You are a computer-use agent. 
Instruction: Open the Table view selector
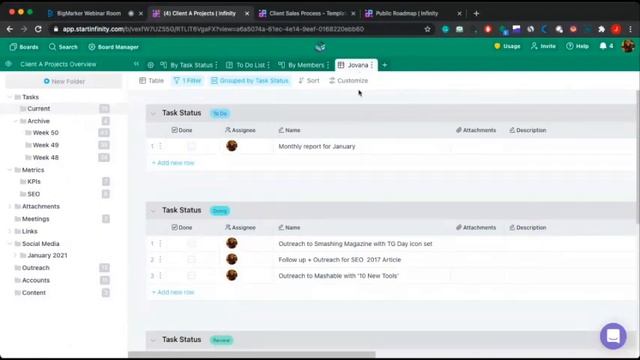point(151,80)
